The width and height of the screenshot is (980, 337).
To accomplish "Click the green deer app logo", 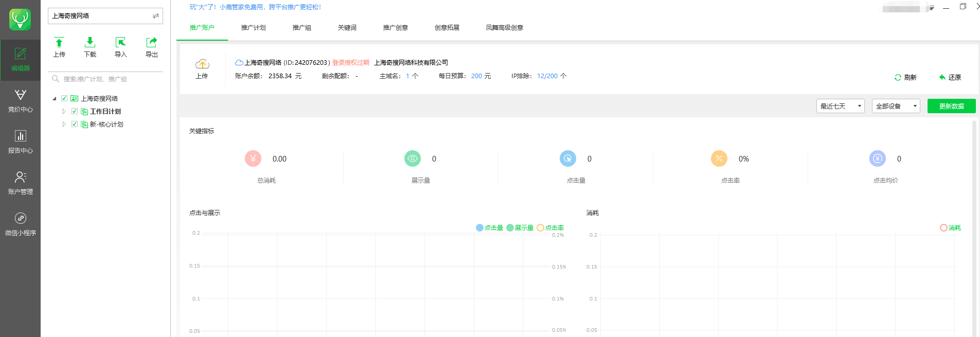I will (20, 20).
